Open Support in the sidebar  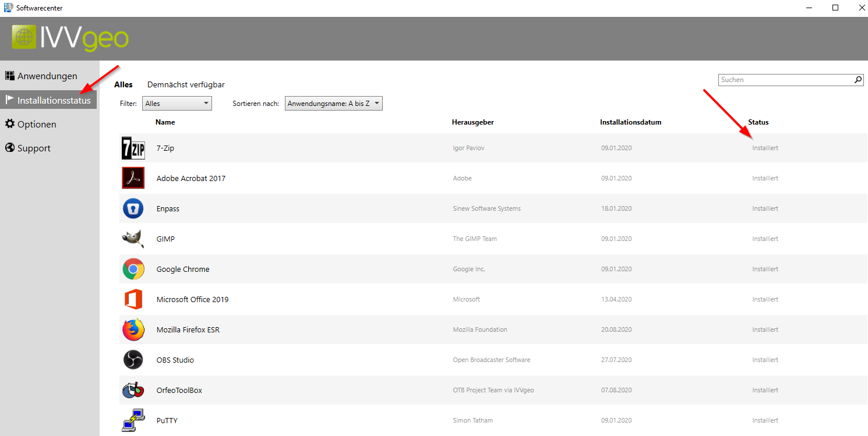tap(33, 148)
